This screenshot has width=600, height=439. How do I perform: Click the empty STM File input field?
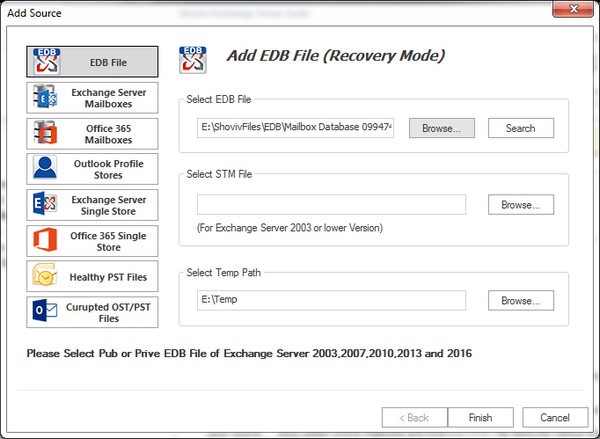point(331,205)
